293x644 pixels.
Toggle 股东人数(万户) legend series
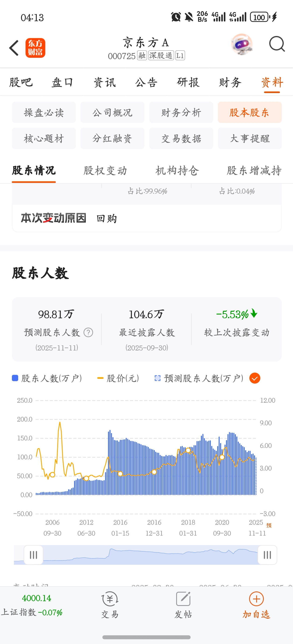47,378
